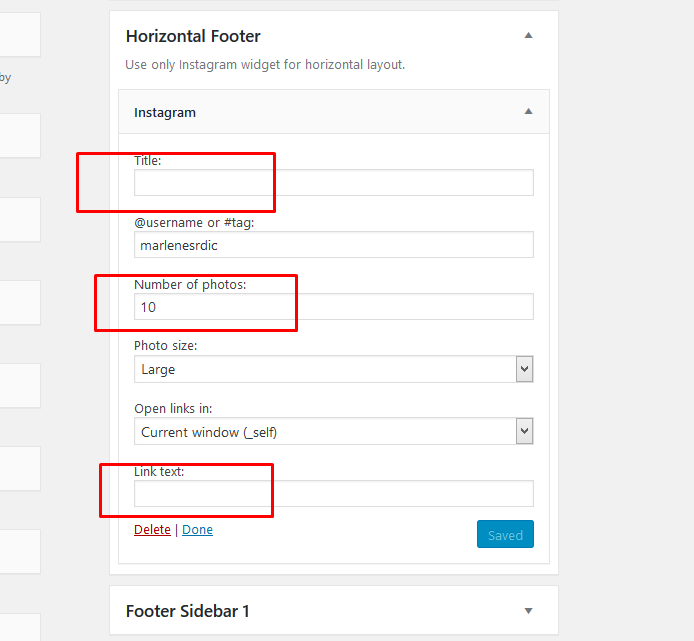
Task: Click the Instagram widget title text
Action: 165,113
